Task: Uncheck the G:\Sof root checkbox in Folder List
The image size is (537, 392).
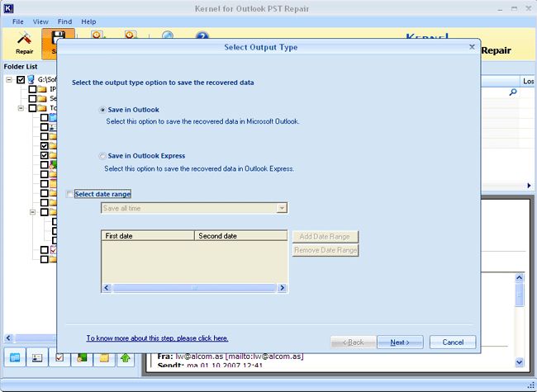Action: tap(21, 80)
